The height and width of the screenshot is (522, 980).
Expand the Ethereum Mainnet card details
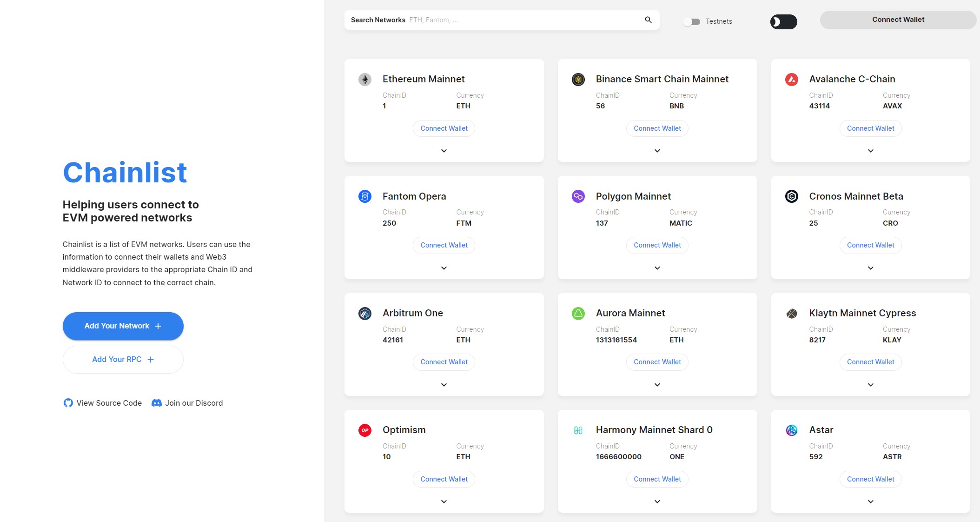[444, 151]
